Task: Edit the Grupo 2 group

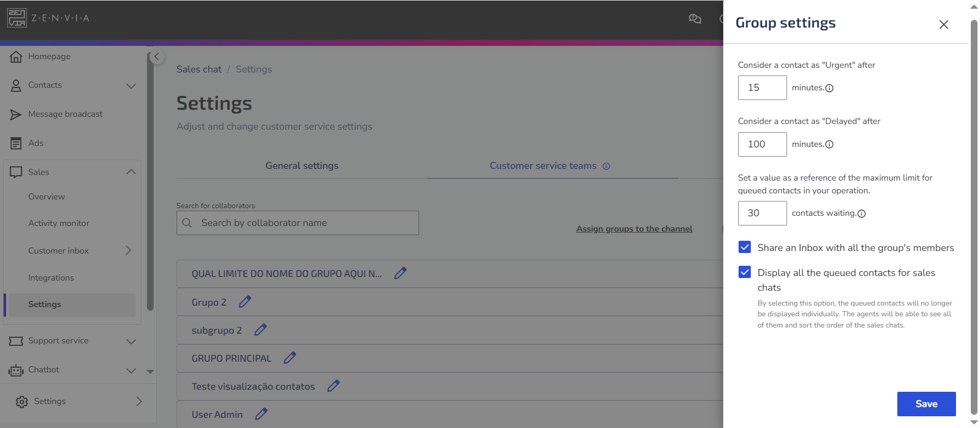Action: click(x=245, y=302)
